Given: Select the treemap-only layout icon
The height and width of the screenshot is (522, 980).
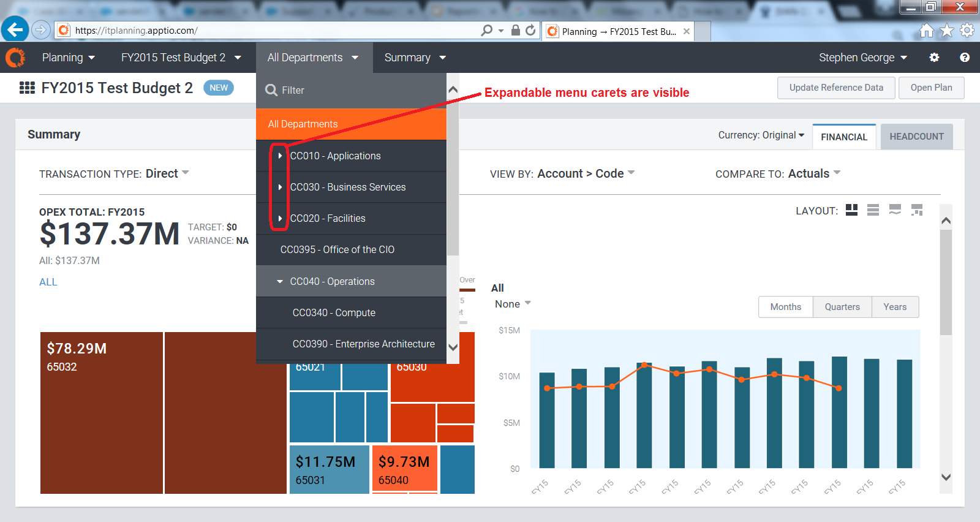Looking at the screenshot, I should pos(917,210).
